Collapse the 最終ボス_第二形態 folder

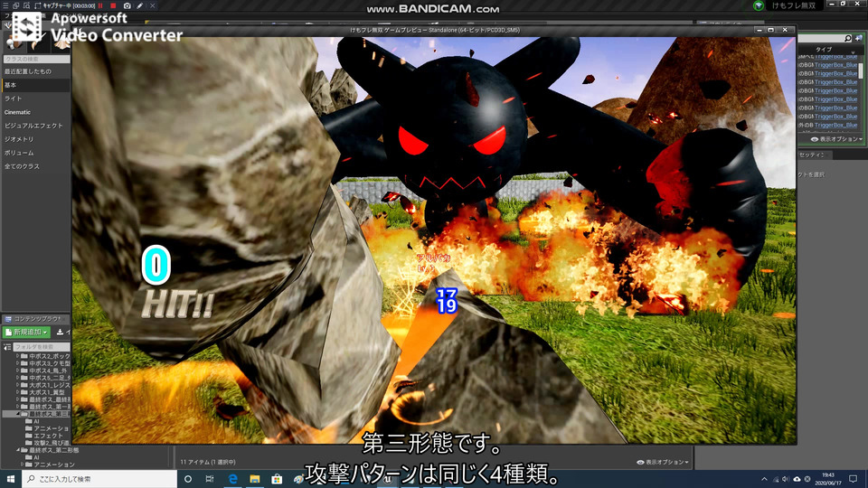[18, 450]
